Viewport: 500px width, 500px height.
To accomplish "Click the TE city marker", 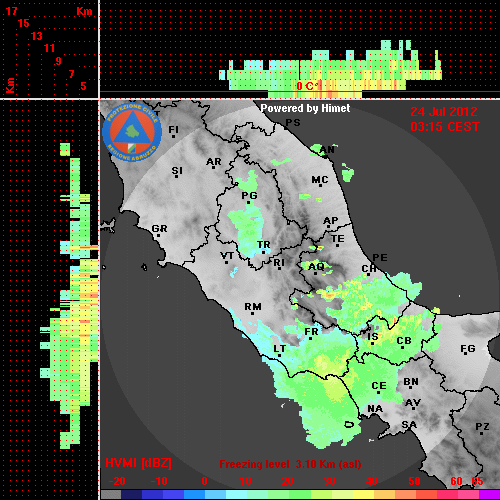I will (x=337, y=245).
